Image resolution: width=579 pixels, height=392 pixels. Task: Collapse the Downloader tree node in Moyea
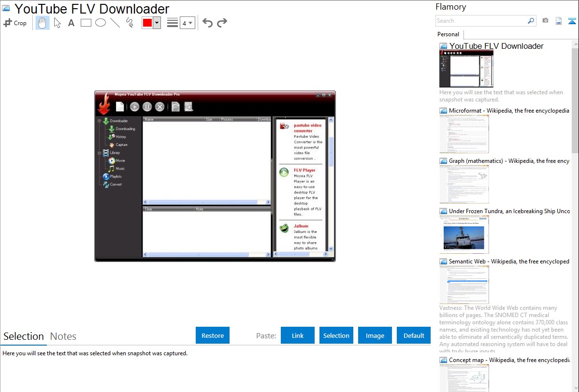(x=100, y=121)
